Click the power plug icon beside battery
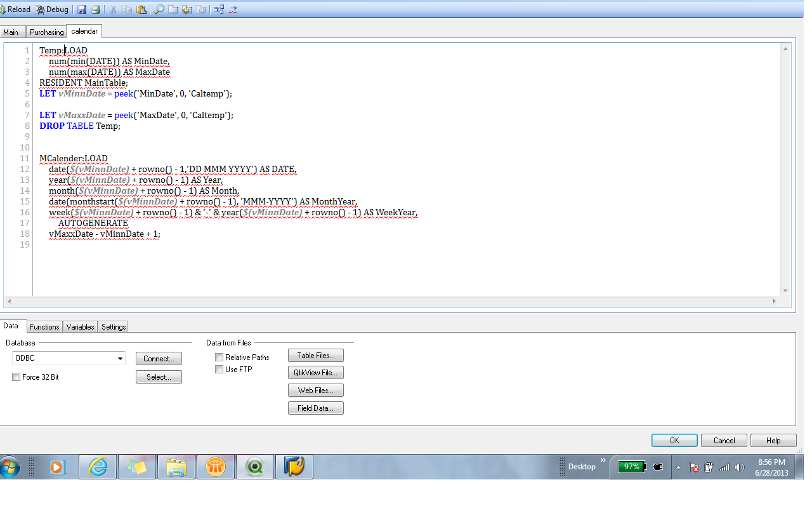This screenshot has width=812, height=508. (x=658, y=467)
